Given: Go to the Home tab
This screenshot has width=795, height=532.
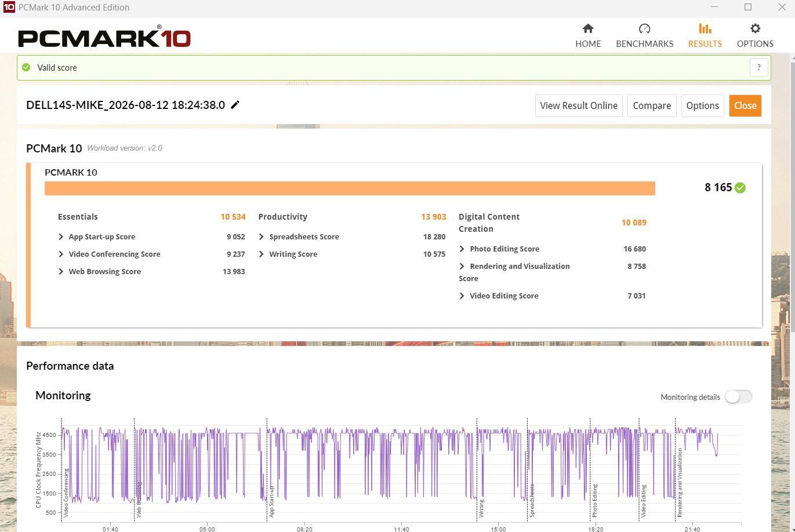Looking at the screenshot, I should [x=588, y=36].
